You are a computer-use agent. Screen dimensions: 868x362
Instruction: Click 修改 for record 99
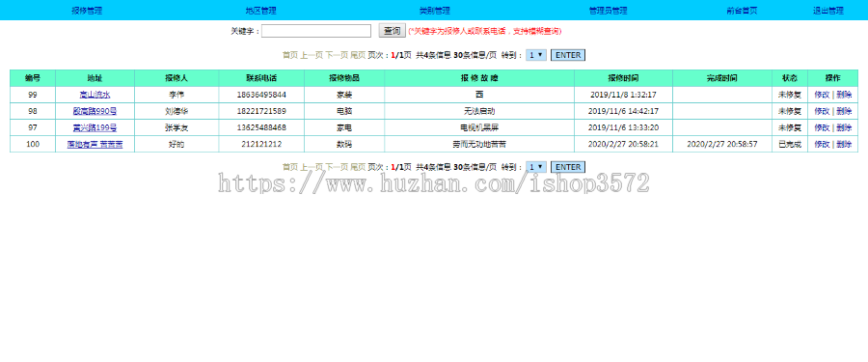coord(822,95)
